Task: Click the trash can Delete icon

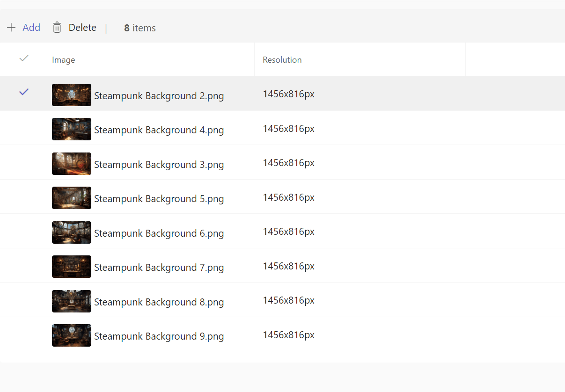Action: (57, 28)
